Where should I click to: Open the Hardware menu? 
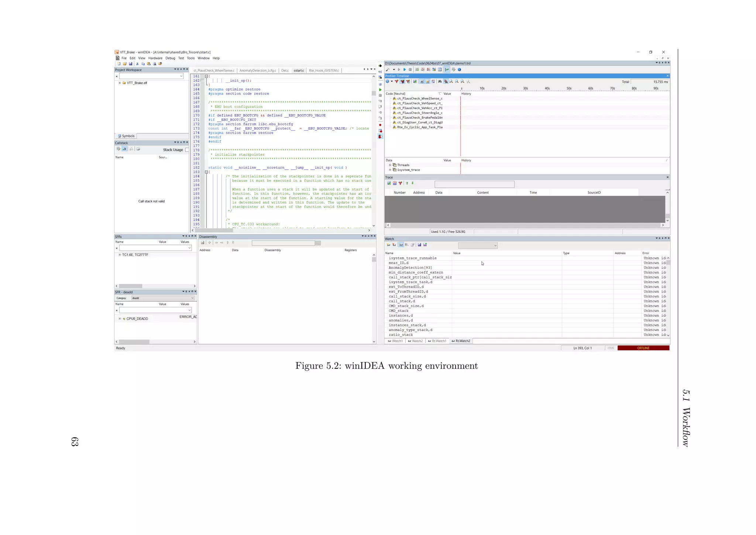point(155,58)
